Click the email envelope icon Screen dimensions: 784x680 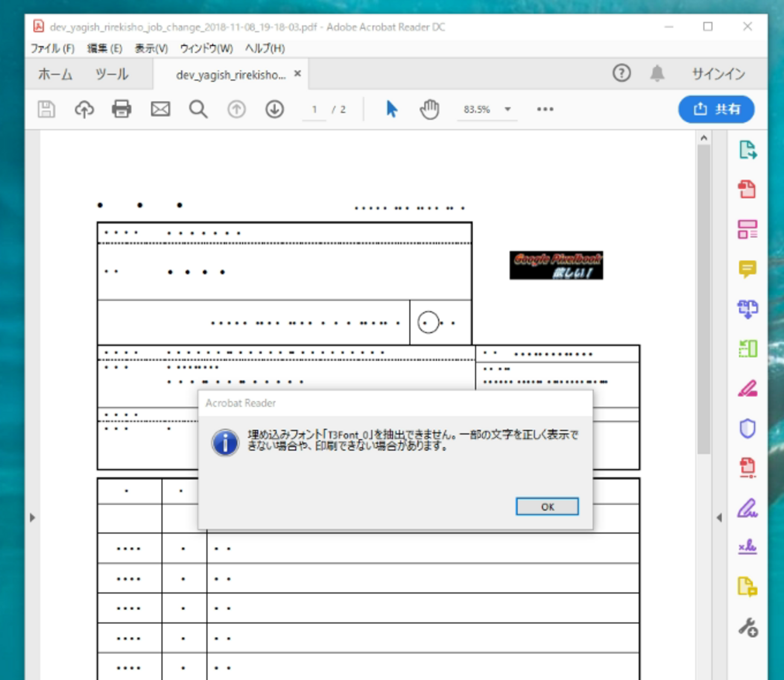[160, 109]
